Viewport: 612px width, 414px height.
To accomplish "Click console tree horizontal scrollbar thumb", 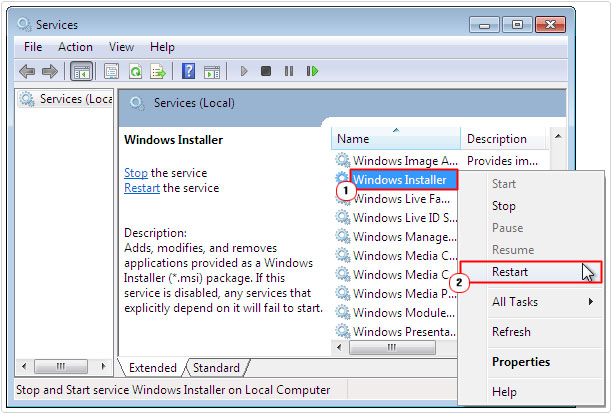I will click(60, 366).
